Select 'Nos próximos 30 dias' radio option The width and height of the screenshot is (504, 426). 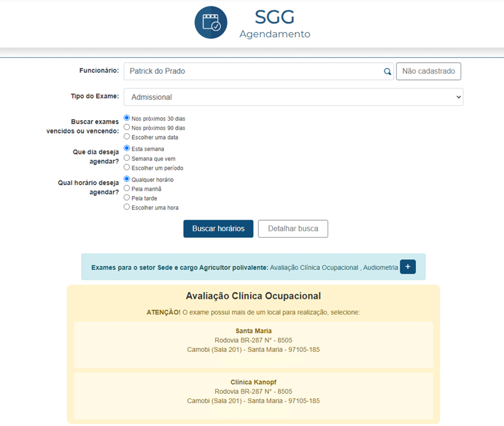(127, 118)
